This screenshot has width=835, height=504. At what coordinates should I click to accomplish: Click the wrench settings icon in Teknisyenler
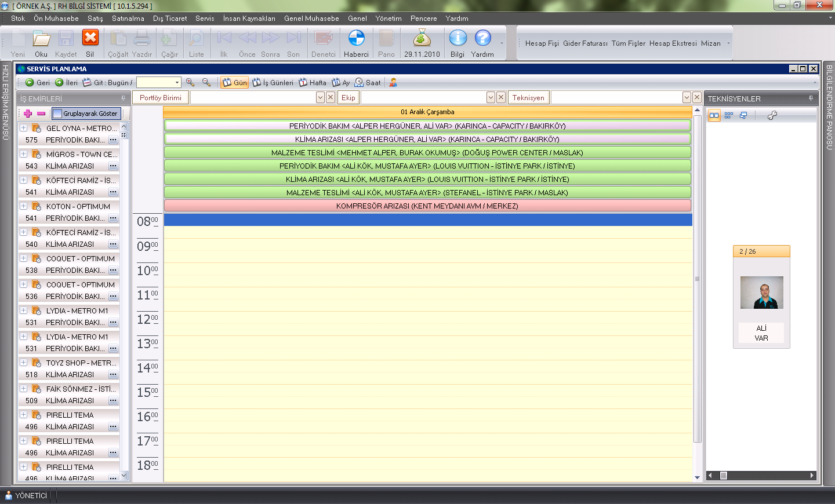click(x=772, y=115)
